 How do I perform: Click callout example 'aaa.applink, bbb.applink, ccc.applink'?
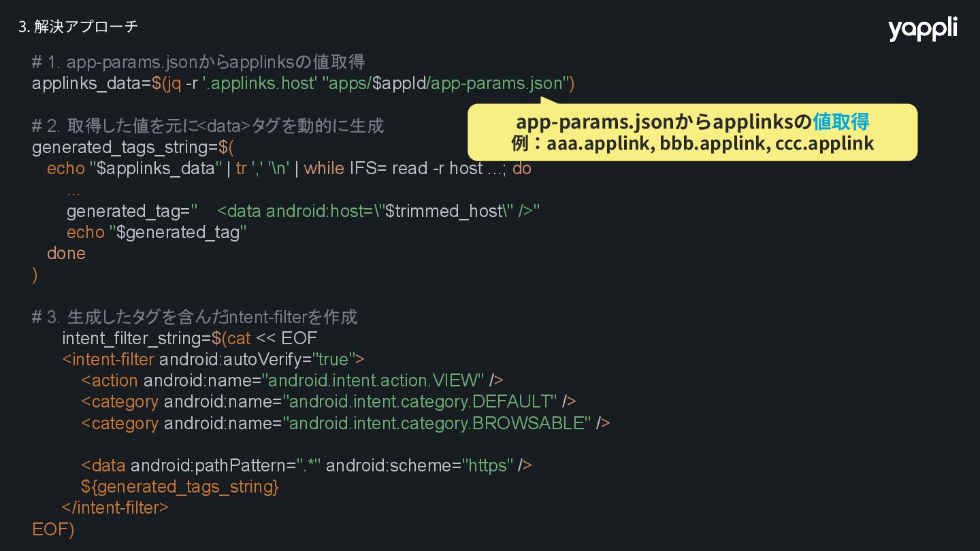(x=710, y=144)
